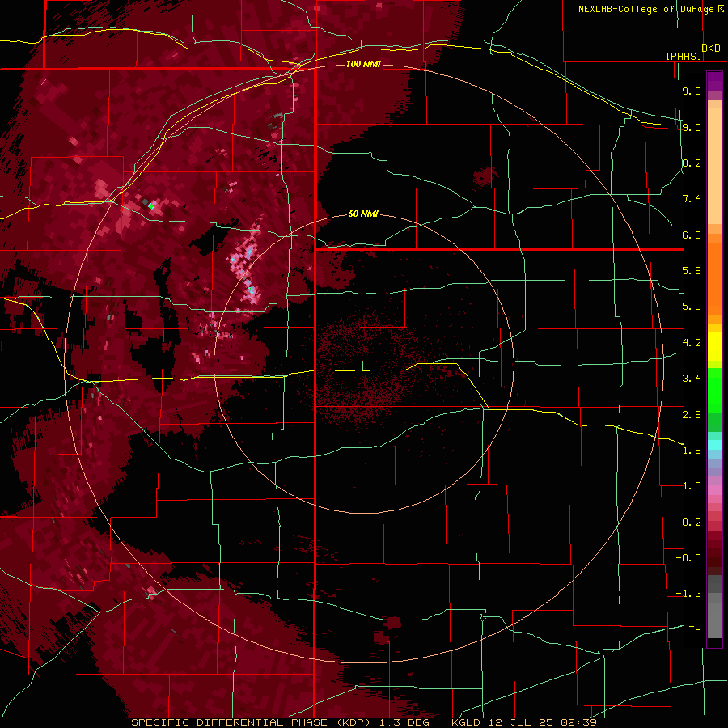Click the 1.8 scale value
The height and width of the screenshot is (728, 728).
pos(692,451)
